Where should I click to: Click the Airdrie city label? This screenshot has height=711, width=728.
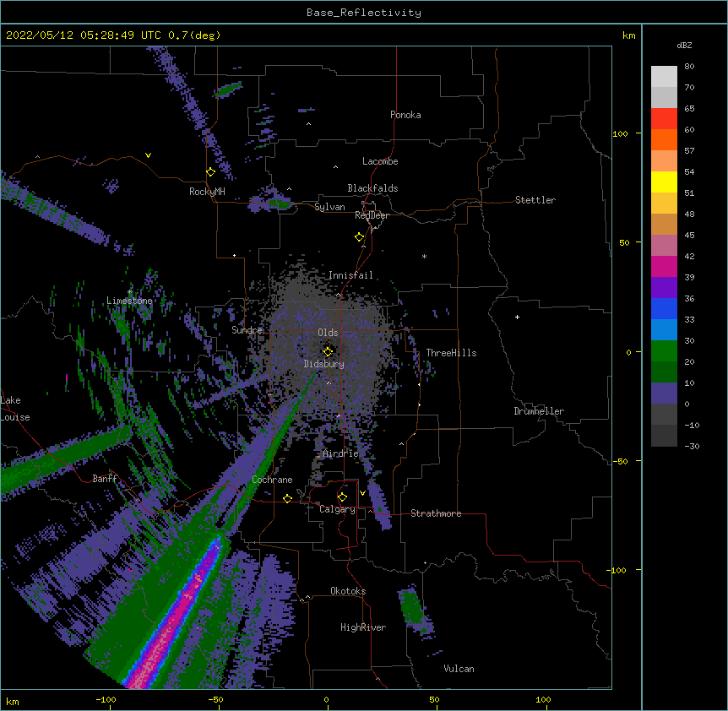pyautogui.click(x=341, y=453)
